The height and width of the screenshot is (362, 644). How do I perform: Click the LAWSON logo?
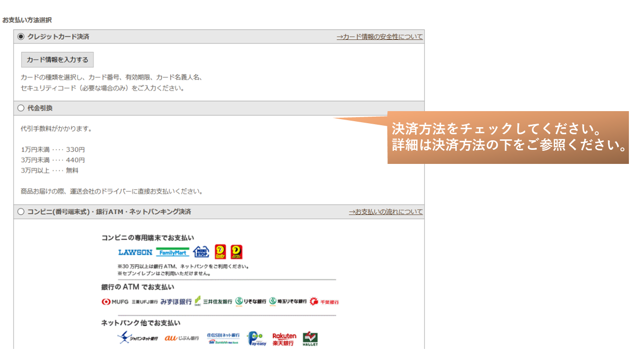(135, 252)
